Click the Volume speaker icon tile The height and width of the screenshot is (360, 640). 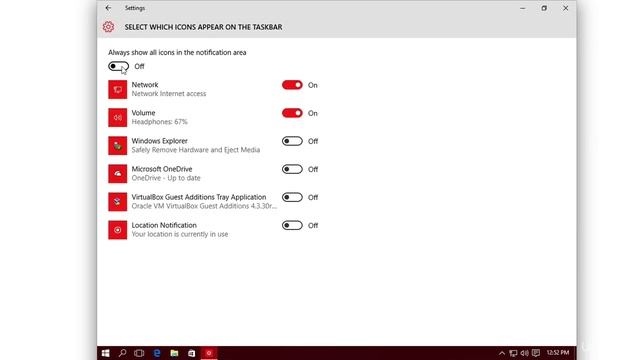tap(118, 118)
